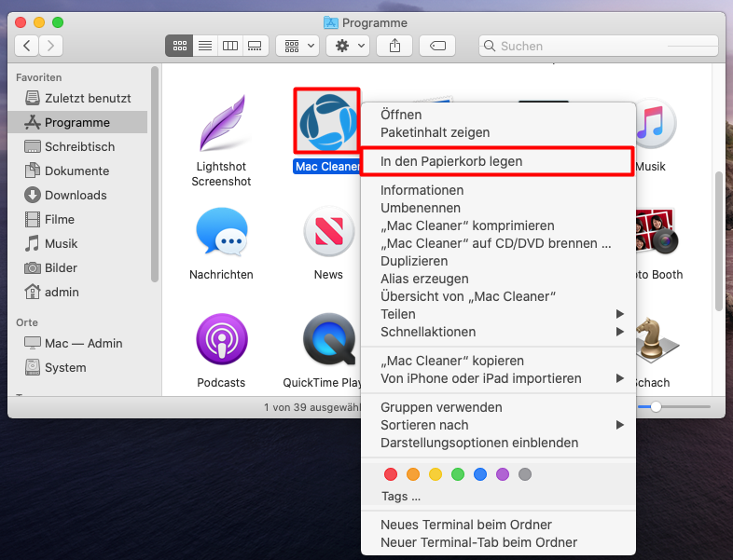
Task: Choose Duplizieren from context menu
Action: point(498,262)
